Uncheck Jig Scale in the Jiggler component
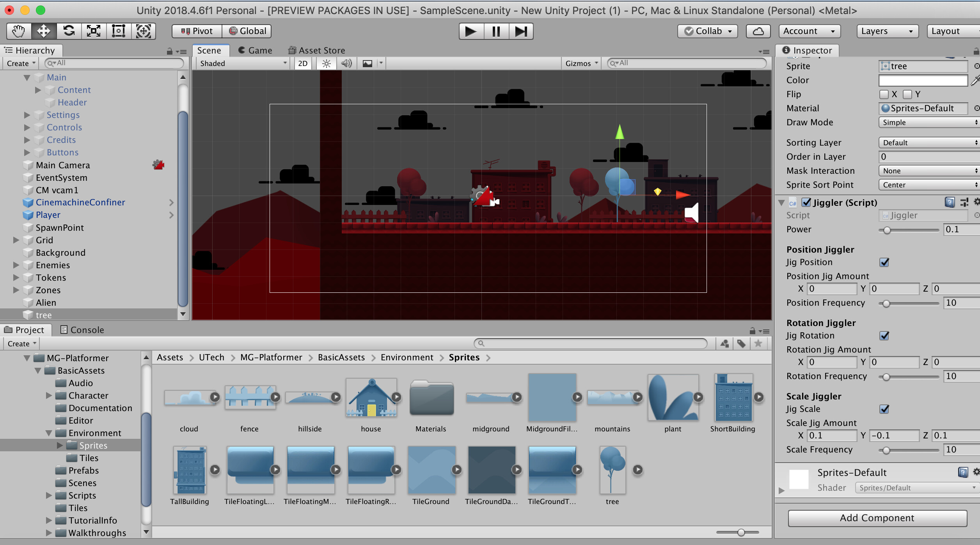 pyautogui.click(x=885, y=409)
